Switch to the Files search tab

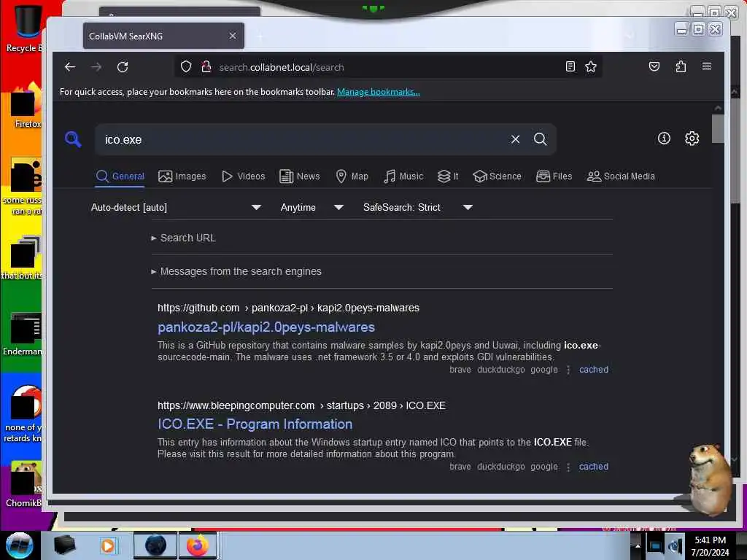[554, 176]
